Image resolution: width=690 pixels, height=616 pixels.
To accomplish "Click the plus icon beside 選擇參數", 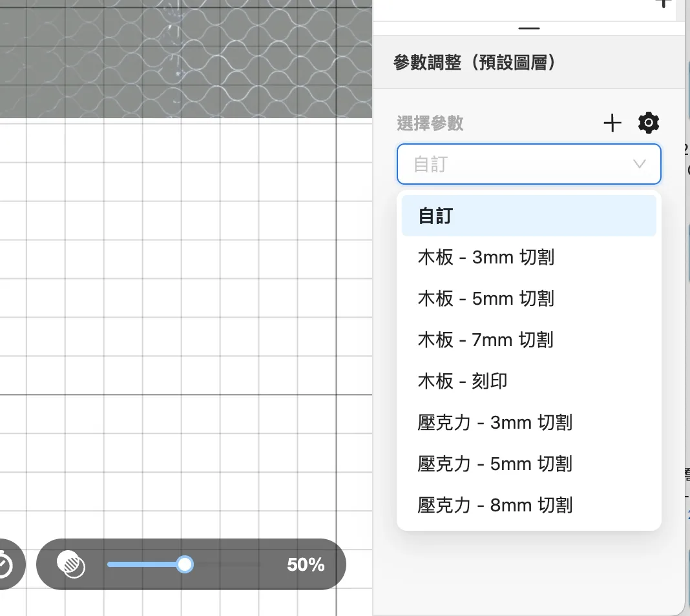I will click(x=612, y=123).
